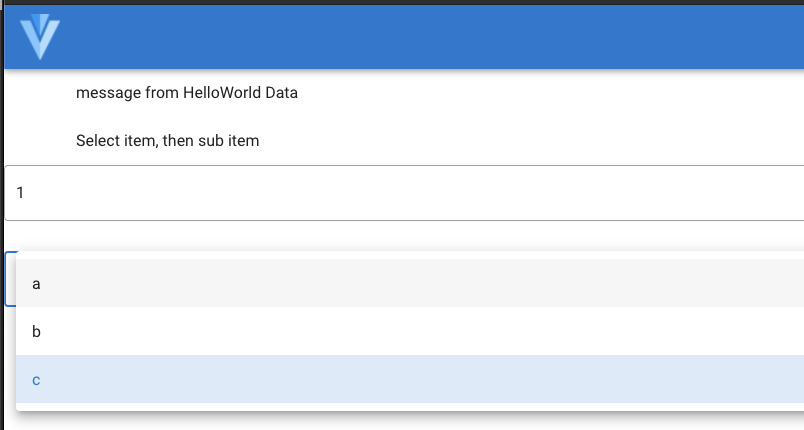Screen dimensions: 804x430
Task: Choose option "b" from the dropdown menu
Action: point(410,331)
